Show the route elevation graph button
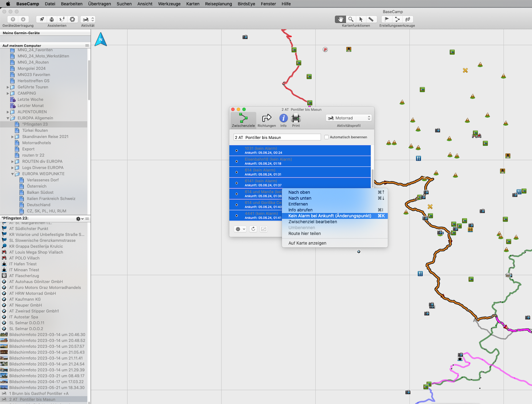532x404 pixels. point(264,229)
